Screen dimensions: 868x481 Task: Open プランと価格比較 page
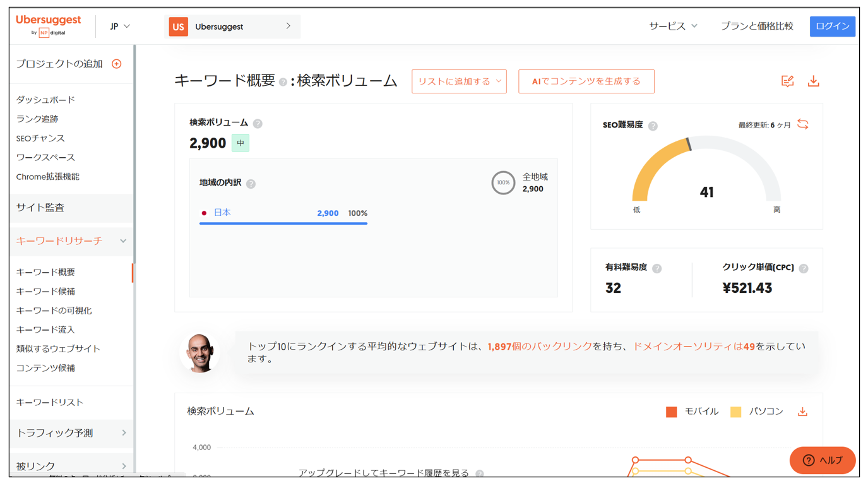pos(757,26)
